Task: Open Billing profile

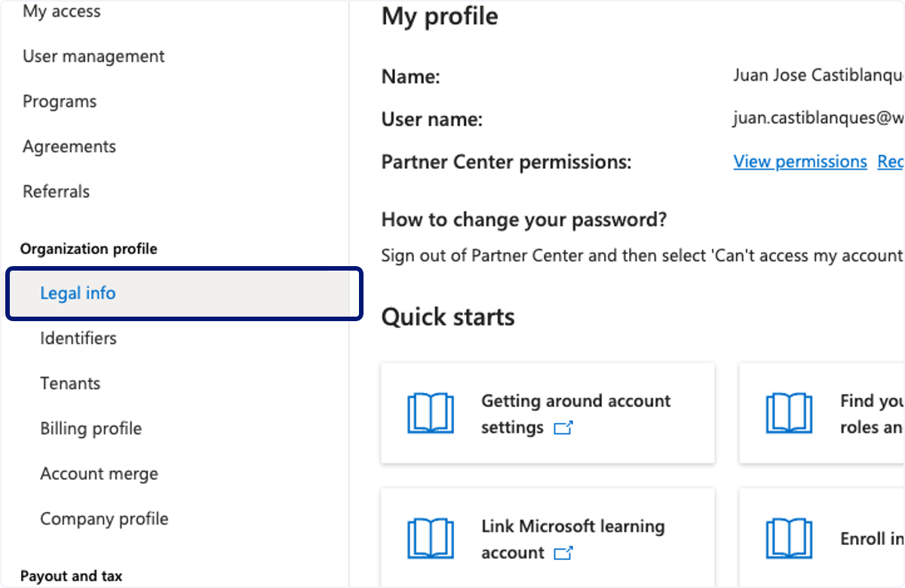Action: tap(90, 429)
